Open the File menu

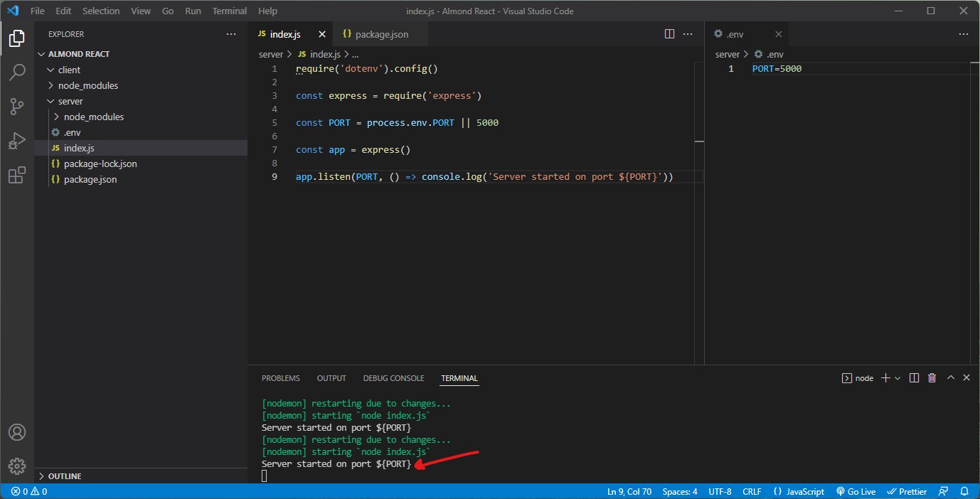click(x=38, y=11)
